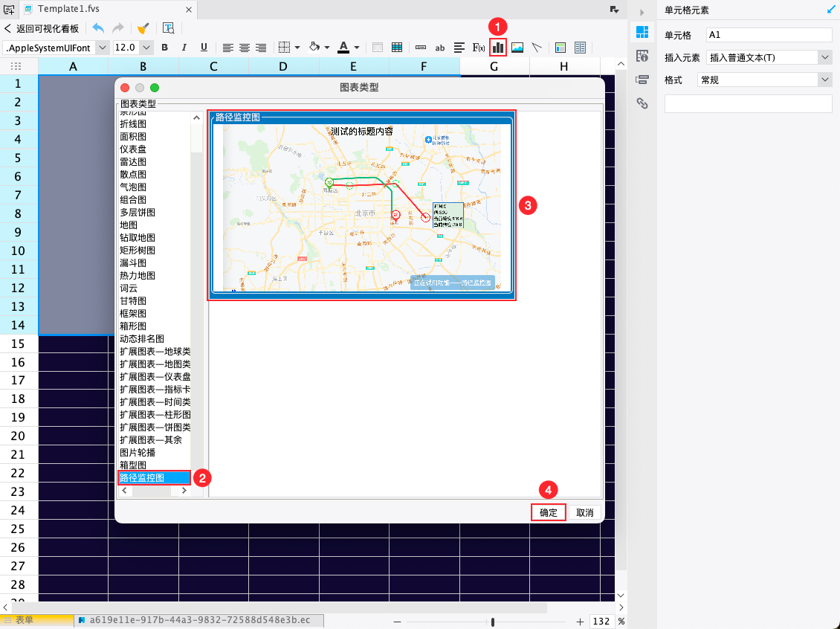The height and width of the screenshot is (629, 840).
Task: Open the font size 12.0 dropdown
Action: pyautogui.click(x=146, y=48)
